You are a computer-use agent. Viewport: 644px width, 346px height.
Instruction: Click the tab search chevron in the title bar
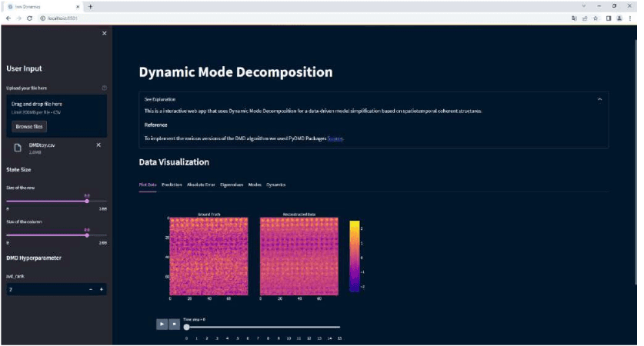point(584,6)
